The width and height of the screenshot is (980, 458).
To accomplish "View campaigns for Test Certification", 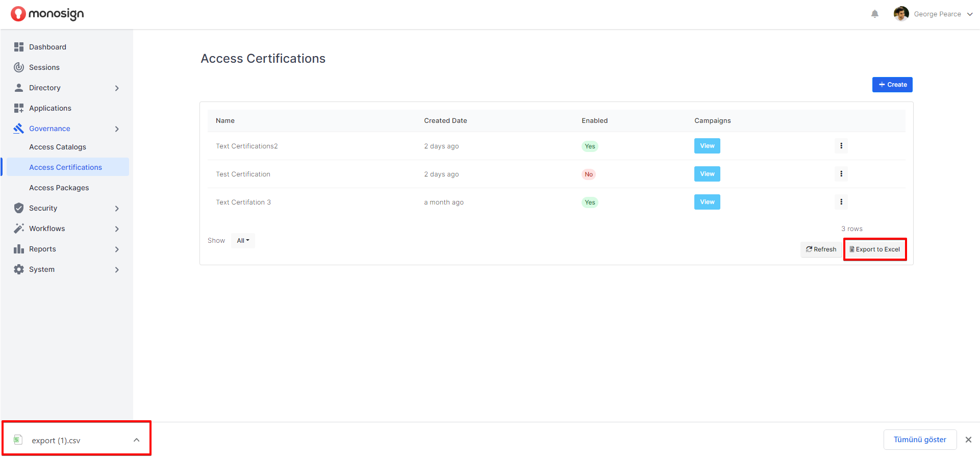I will click(x=707, y=174).
